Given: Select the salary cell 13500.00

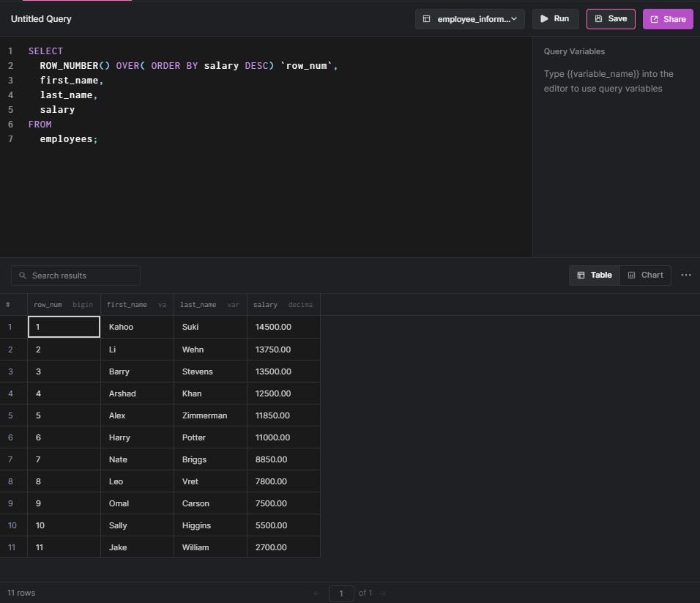Looking at the screenshot, I should click(x=283, y=371).
